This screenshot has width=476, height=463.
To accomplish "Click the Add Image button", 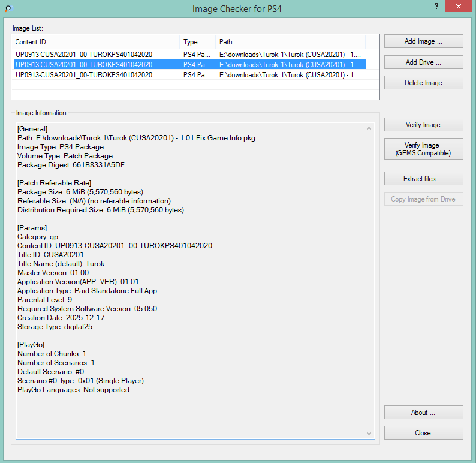I will (x=423, y=41).
